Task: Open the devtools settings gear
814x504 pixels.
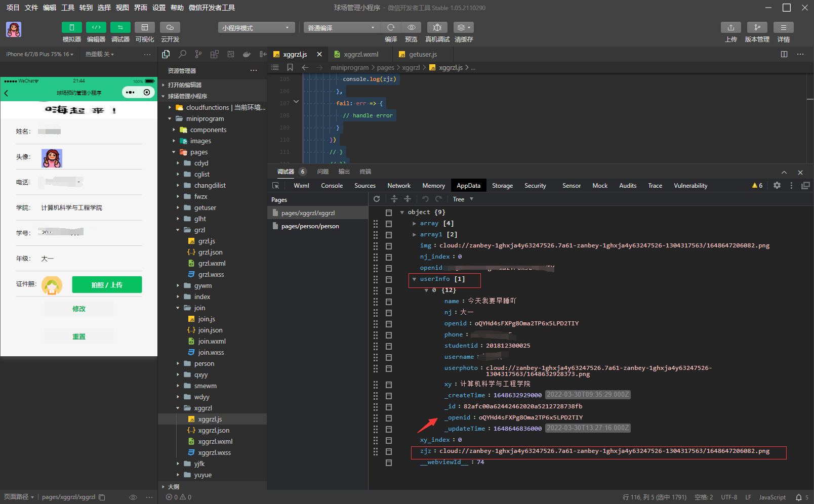Action: (777, 185)
